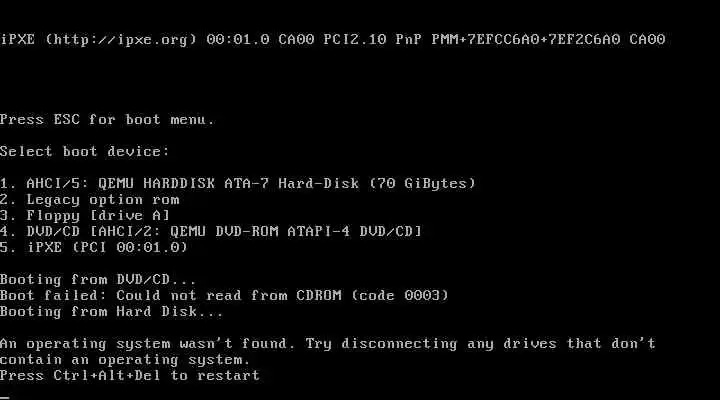Choose the iPXE PCI 00:01.0 entry
Image resolution: width=720 pixels, height=400 pixels.
point(94,248)
